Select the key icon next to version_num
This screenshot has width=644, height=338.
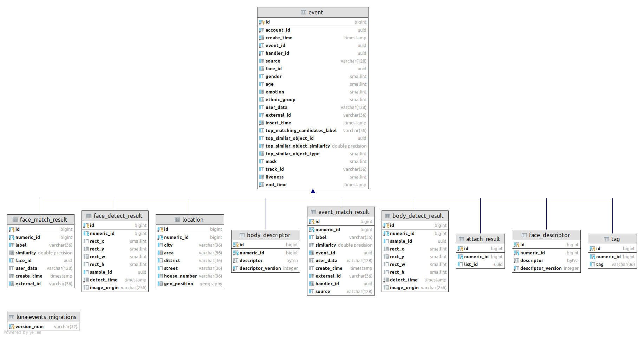click(11, 326)
